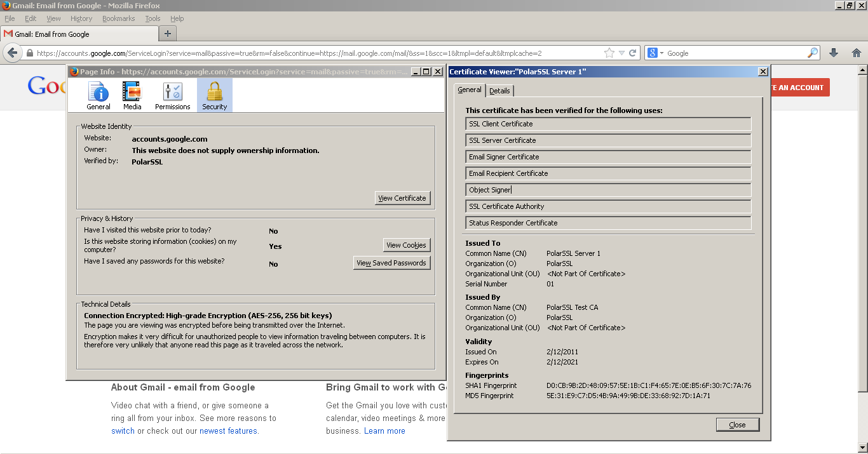Open the Downloads arrow icon
Screen dimensions: 868x454
[834, 53]
